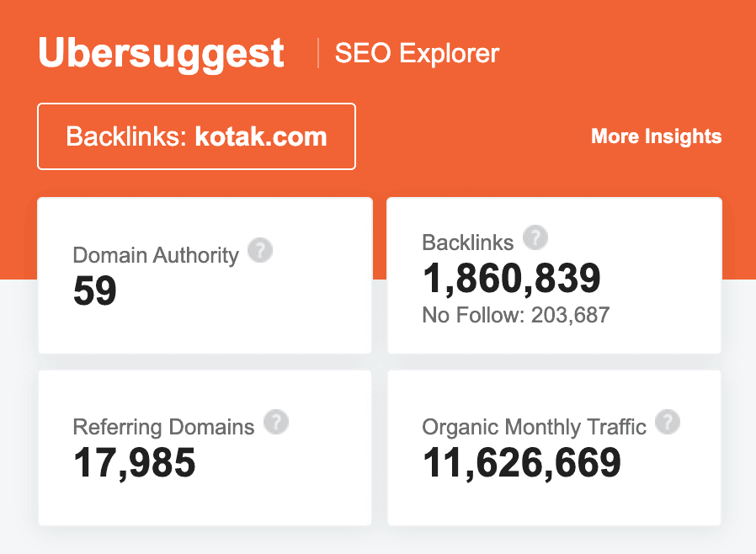Click the More Insights link

tap(656, 136)
